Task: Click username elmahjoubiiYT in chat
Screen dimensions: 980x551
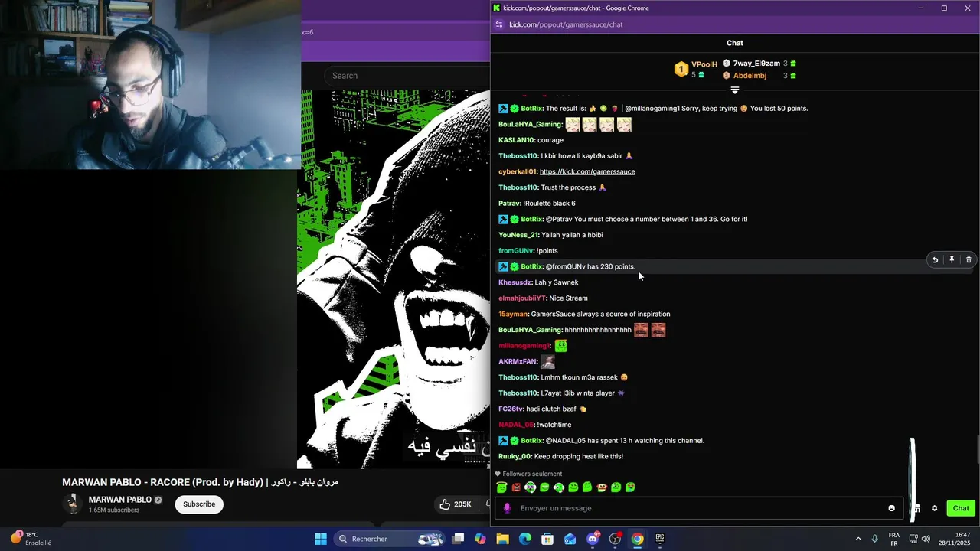Action: 522,298
